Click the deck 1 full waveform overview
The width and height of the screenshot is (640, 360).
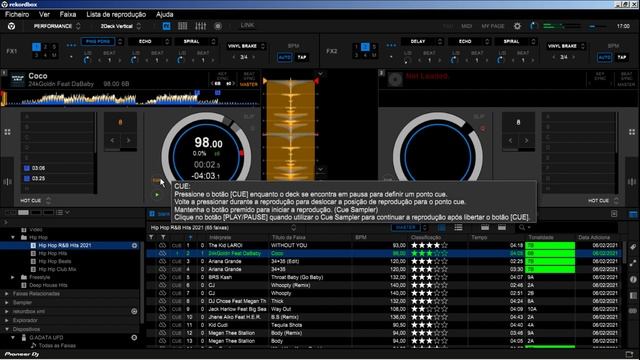pos(131,99)
